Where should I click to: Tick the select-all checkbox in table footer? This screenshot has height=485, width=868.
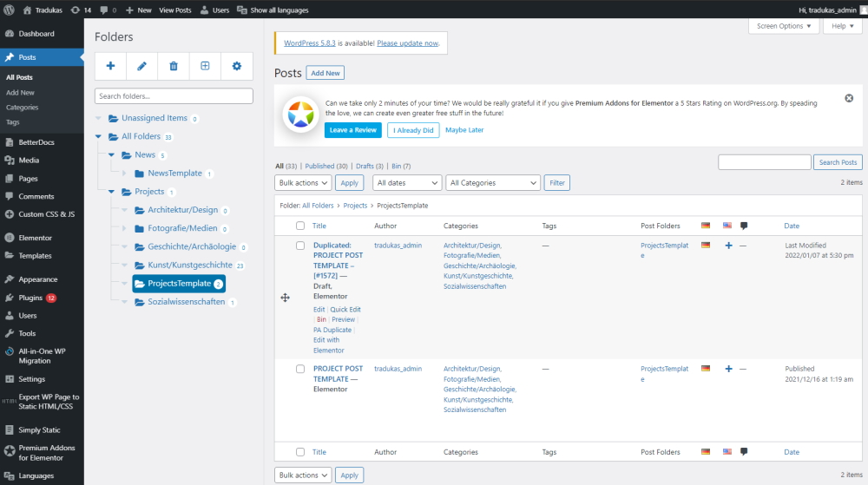[x=300, y=452]
